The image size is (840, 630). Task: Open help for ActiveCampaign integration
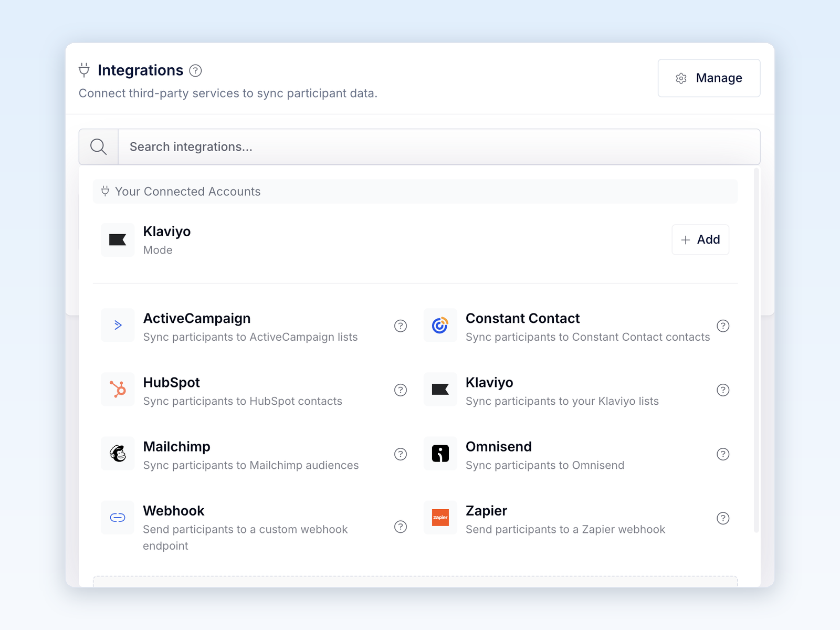coord(401,326)
